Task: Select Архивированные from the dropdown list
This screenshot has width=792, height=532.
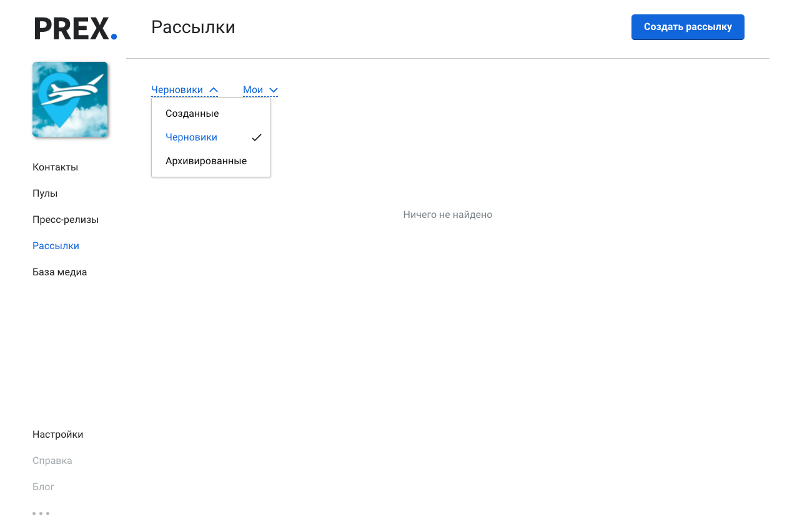Action: 206,161
